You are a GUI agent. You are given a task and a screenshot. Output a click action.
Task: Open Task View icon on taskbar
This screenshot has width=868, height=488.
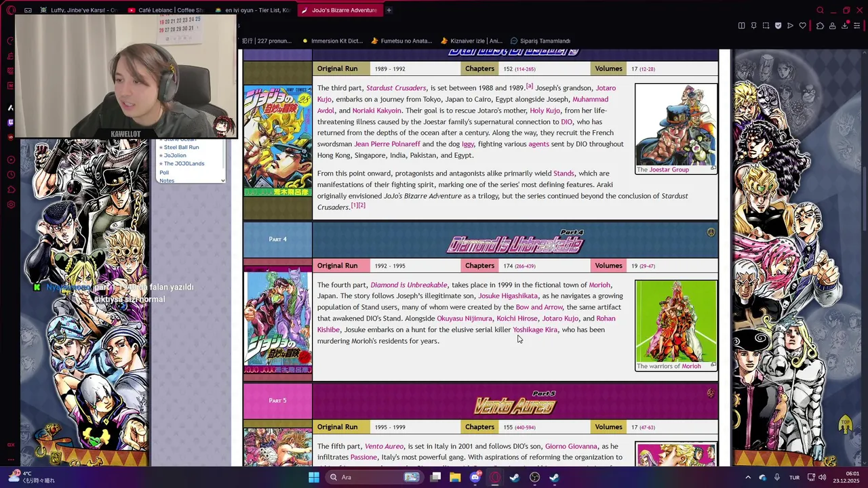[x=435, y=477]
